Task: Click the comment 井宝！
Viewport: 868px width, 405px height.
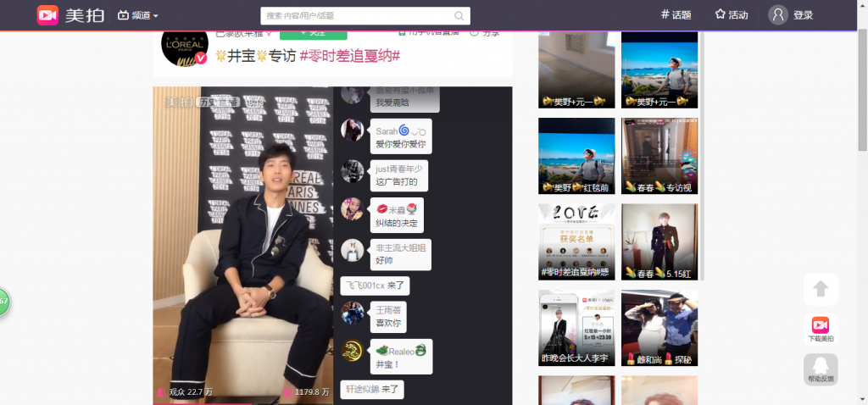Action: (x=387, y=364)
